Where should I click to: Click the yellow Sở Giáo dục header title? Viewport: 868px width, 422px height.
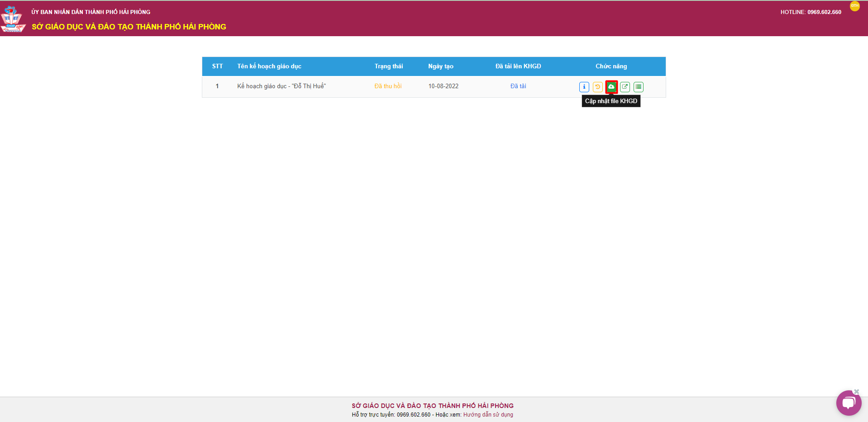pyautogui.click(x=129, y=27)
